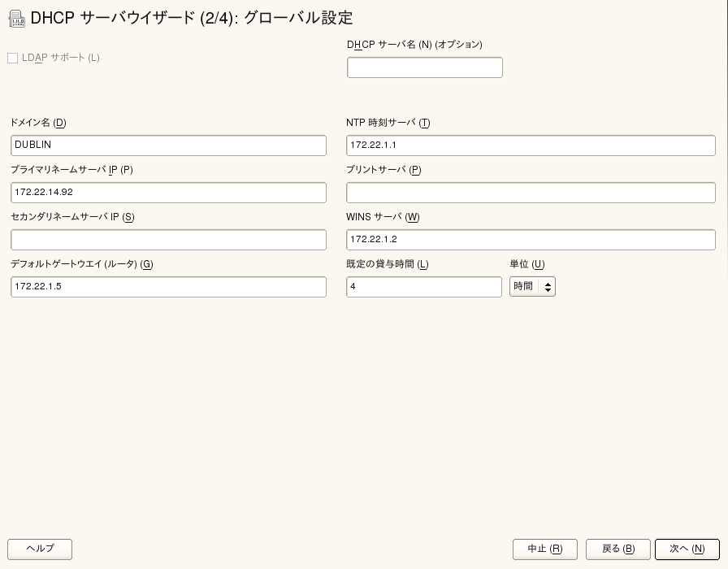
Task: Toggle the LDAP サポート checkbox
Action: 13,58
